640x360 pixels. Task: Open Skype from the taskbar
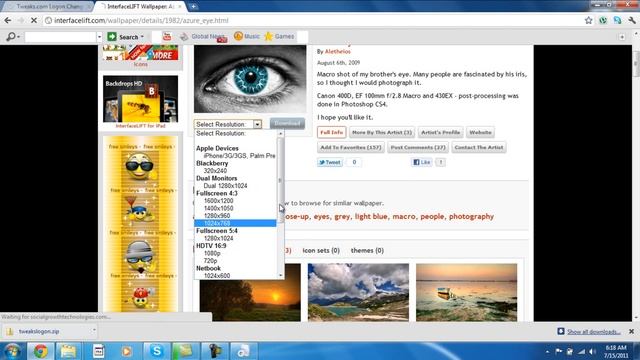point(156,351)
